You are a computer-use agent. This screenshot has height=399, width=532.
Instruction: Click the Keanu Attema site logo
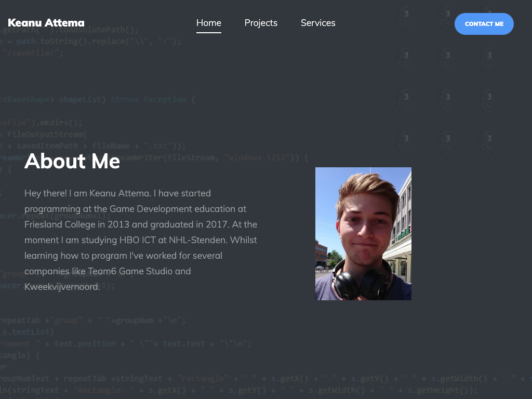tap(46, 23)
